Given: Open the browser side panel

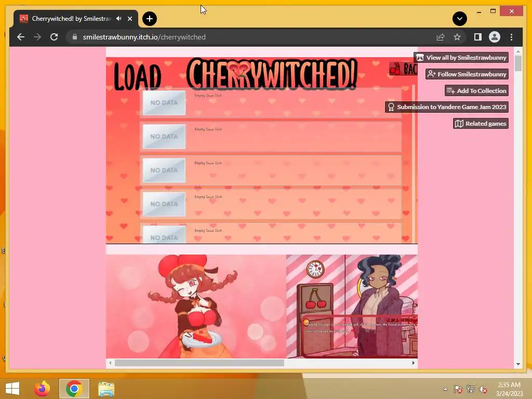Looking at the screenshot, I should (x=478, y=37).
